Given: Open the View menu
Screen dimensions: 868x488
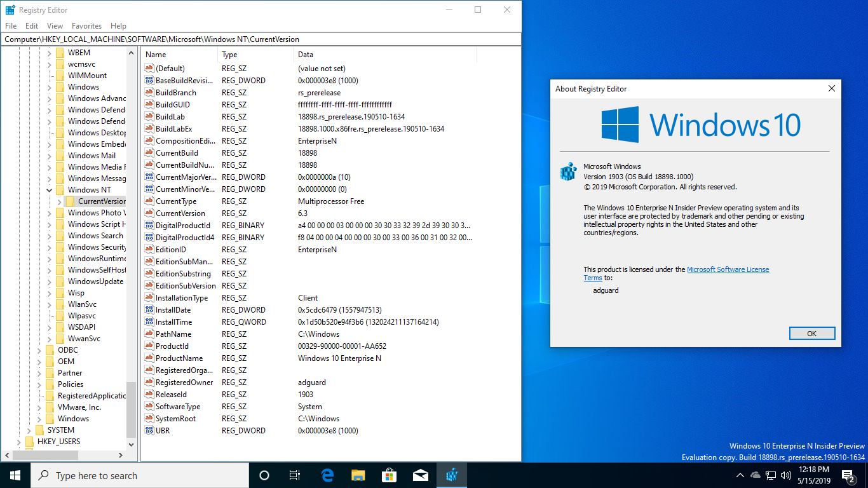Looking at the screenshot, I should click(55, 26).
